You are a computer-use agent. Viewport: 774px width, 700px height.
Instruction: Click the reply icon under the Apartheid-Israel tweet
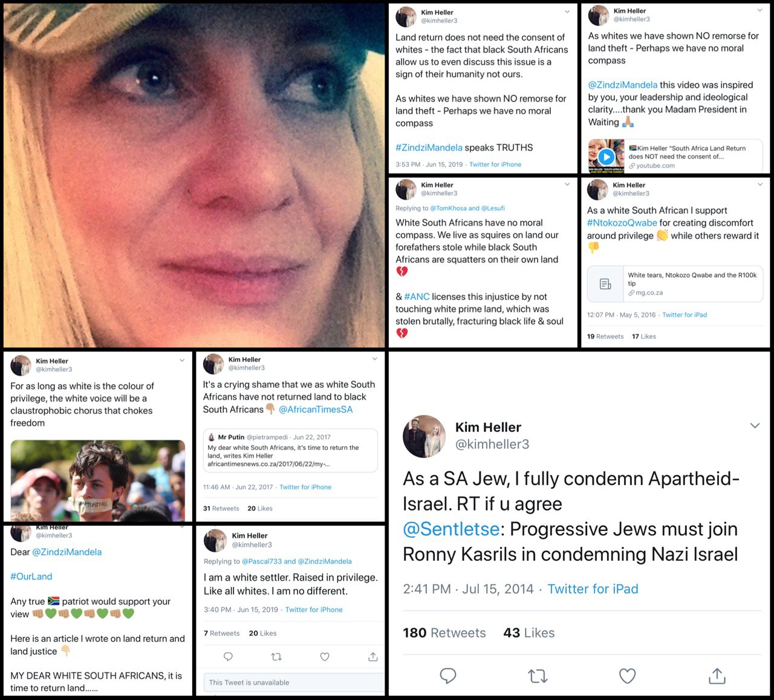pyautogui.click(x=447, y=675)
